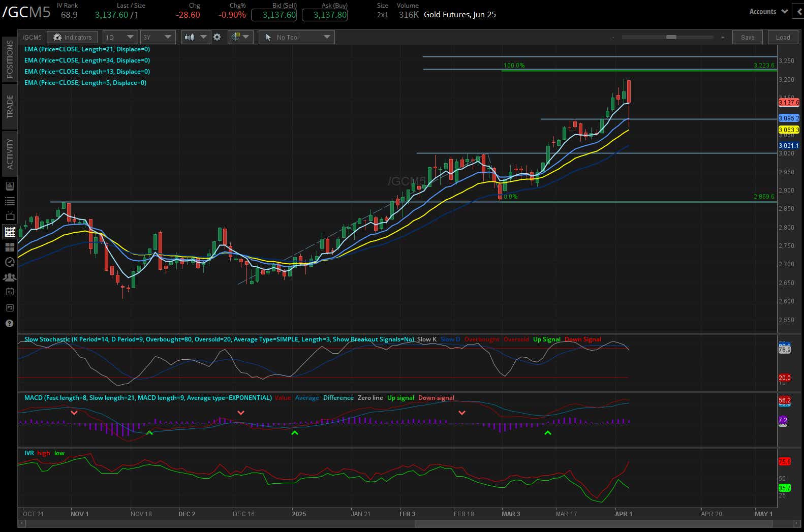Open the clock history icon
The image size is (804, 532).
(x=10, y=262)
